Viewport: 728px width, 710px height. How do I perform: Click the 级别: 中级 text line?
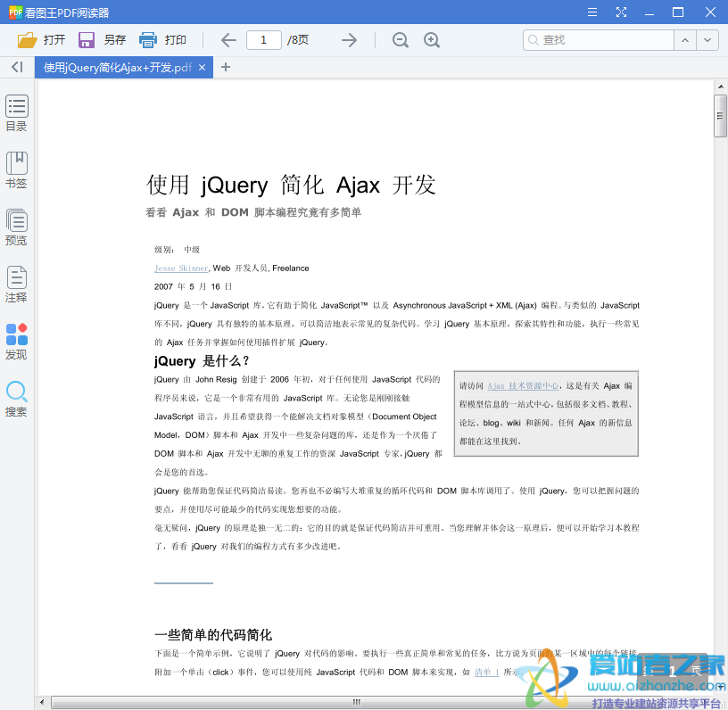[x=177, y=250]
